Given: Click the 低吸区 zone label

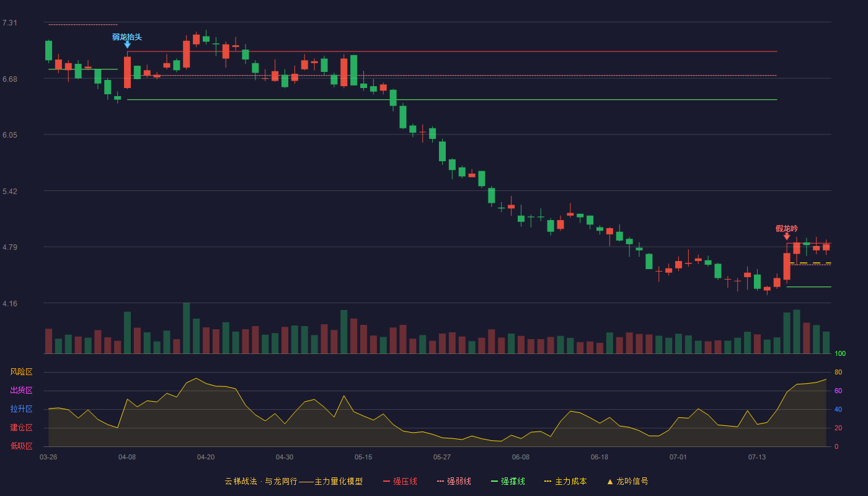Looking at the screenshot, I should pos(22,446).
